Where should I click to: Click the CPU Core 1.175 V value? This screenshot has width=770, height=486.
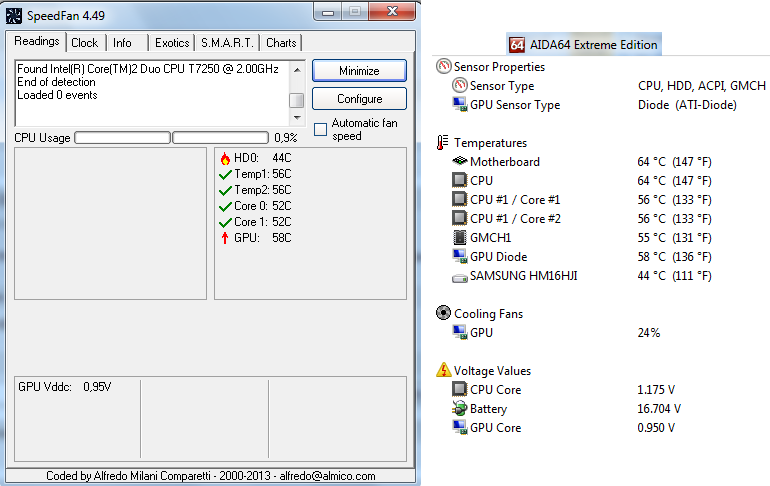click(656, 390)
